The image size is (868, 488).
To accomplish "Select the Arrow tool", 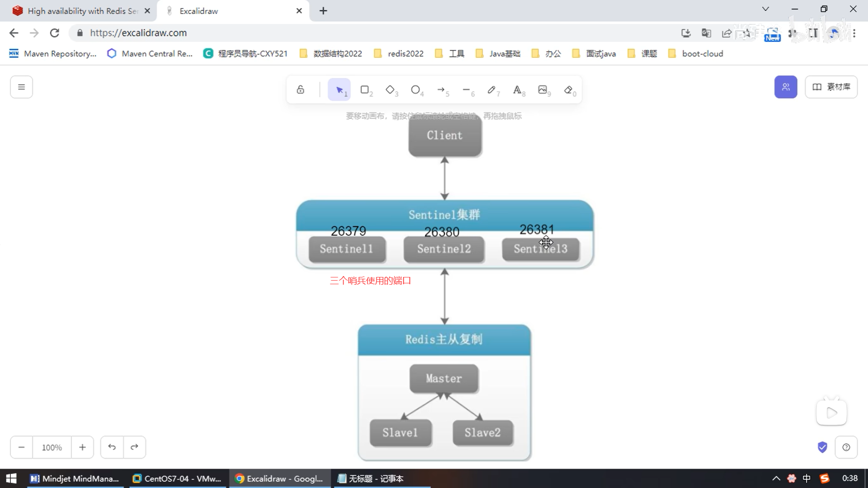I will [x=441, y=90].
